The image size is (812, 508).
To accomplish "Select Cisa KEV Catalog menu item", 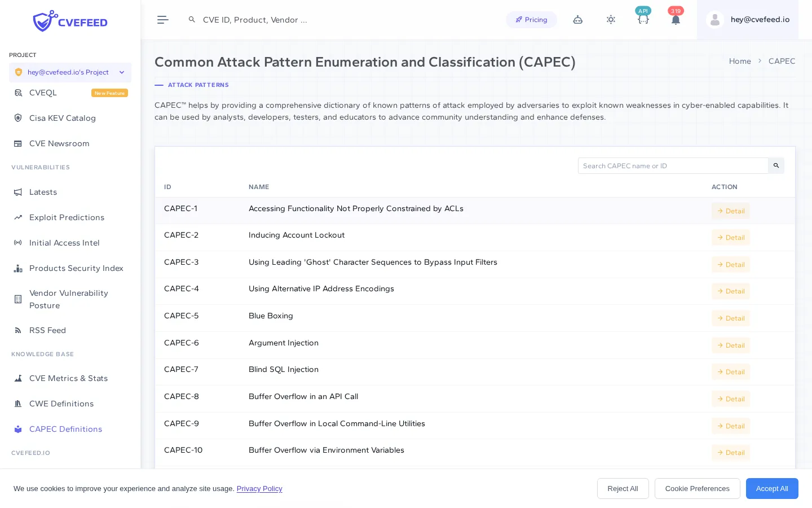I will (x=63, y=118).
